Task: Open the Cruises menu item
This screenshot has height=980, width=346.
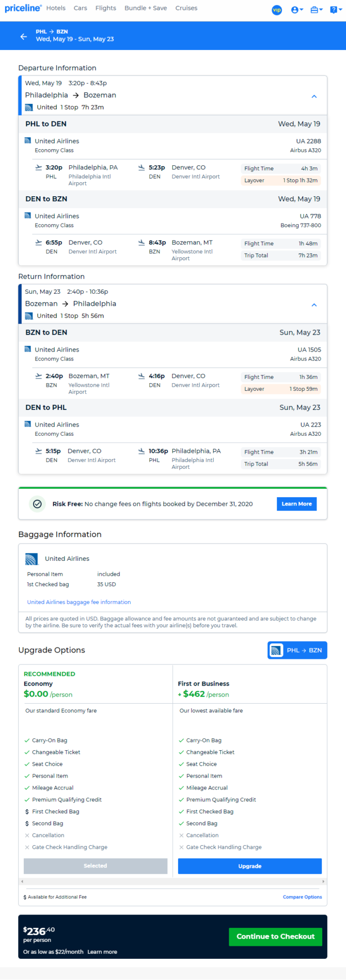Action: coord(186,8)
